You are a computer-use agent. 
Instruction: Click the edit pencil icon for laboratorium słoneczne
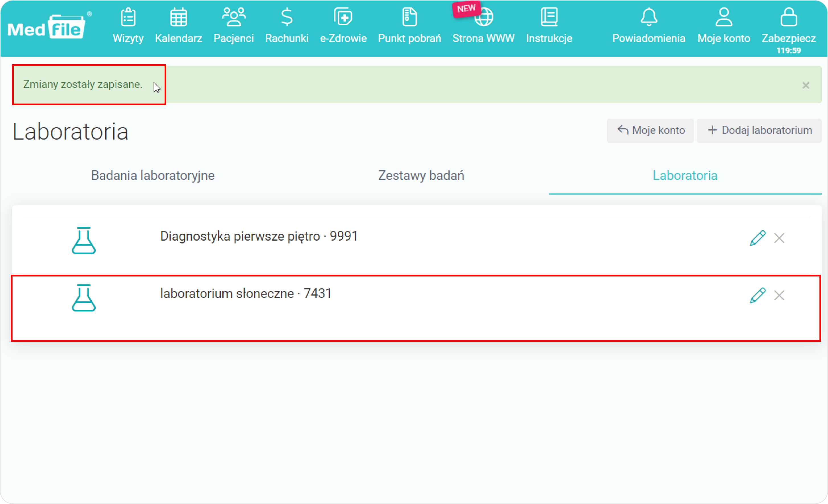[758, 294]
